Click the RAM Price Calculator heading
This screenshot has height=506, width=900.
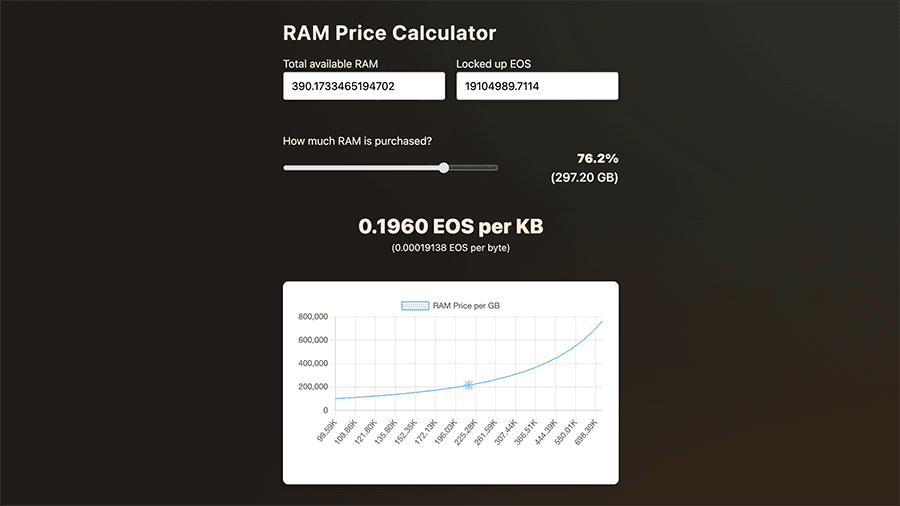coord(389,33)
